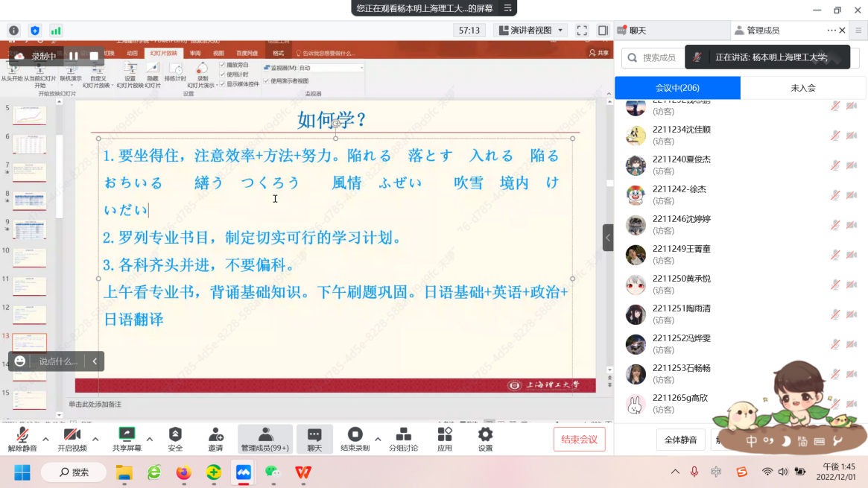Expand options arrow next to 结束录制

[378, 439]
